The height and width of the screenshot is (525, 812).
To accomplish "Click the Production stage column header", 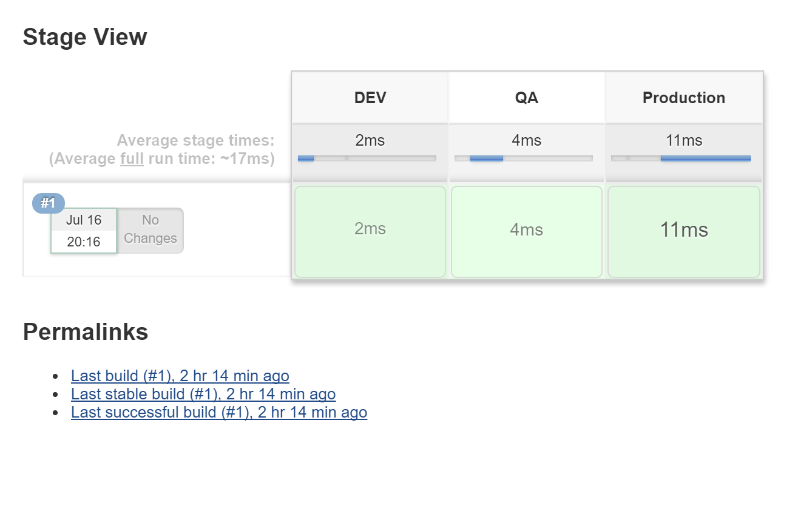I will [x=683, y=98].
